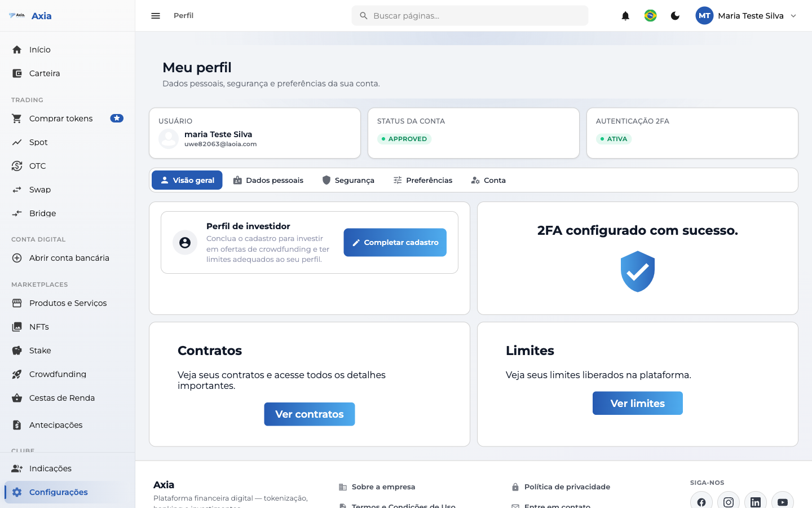812x508 pixels.
Task: Click the Configurações gear icon
Action: pos(17,492)
